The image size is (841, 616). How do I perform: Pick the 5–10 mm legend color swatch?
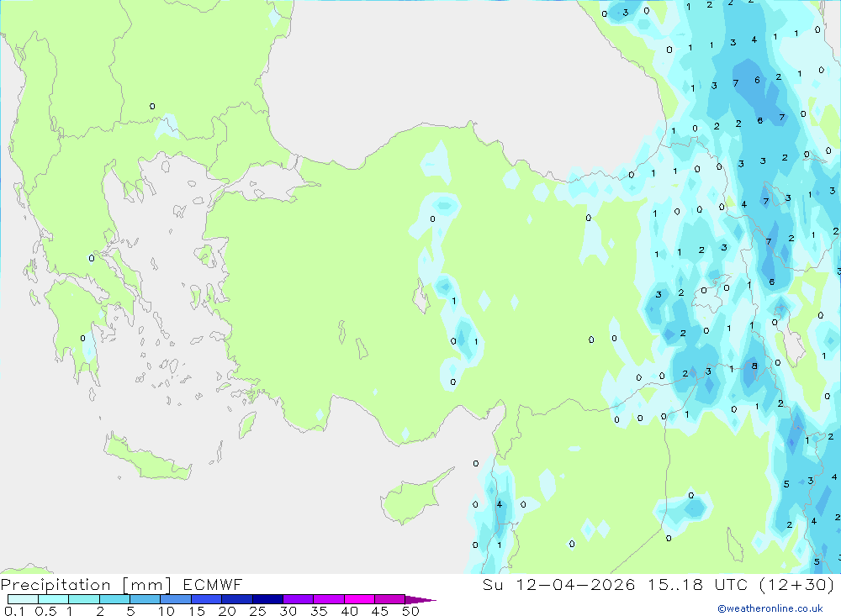coord(145,599)
